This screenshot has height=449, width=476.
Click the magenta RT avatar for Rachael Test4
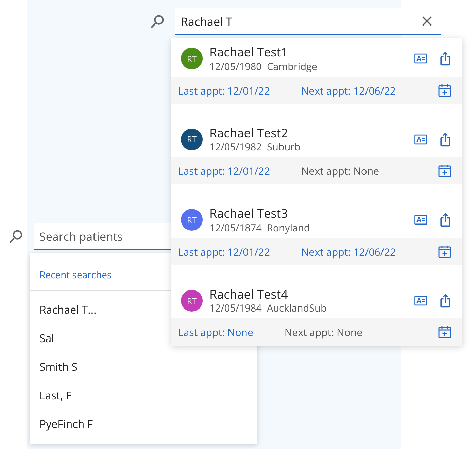point(192,301)
